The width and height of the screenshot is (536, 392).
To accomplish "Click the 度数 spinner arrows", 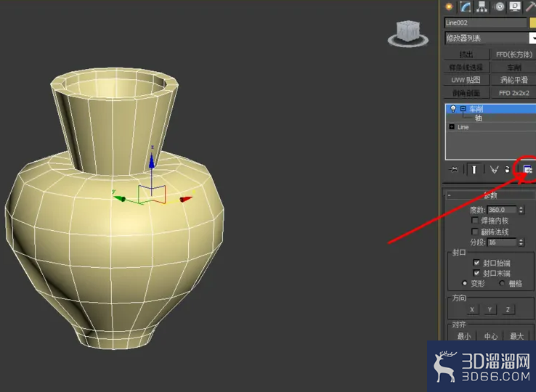I will 521,210.
